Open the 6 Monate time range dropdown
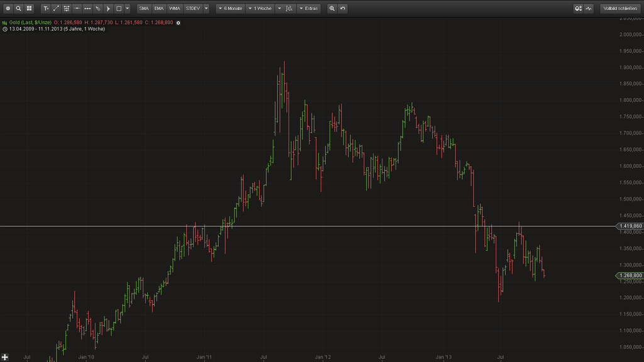The width and height of the screenshot is (644, 362). coord(230,8)
